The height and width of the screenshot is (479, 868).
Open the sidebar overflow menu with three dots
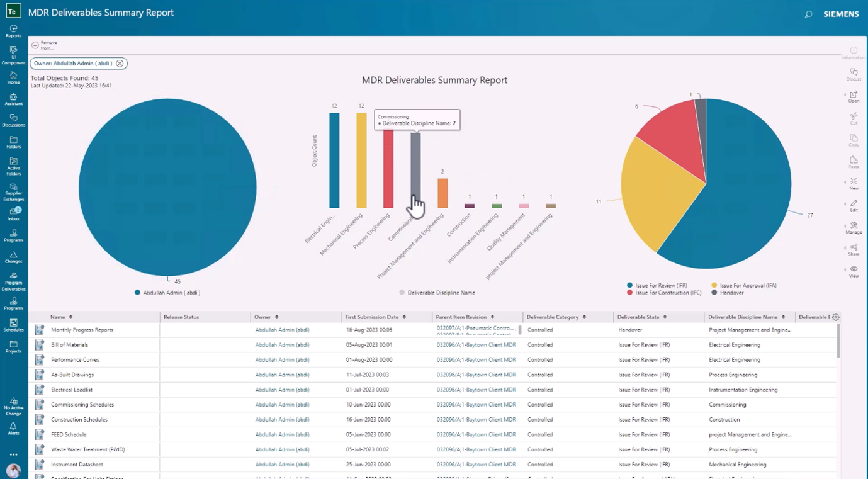(13, 454)
